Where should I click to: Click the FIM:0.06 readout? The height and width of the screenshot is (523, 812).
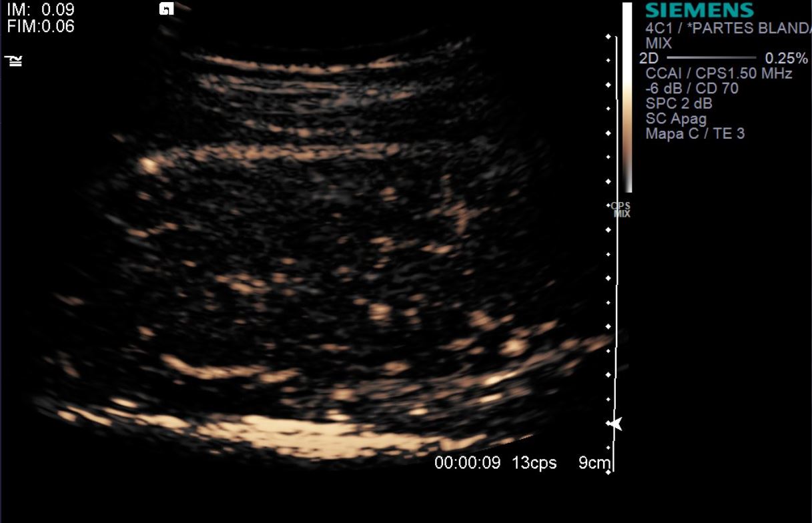41,27
